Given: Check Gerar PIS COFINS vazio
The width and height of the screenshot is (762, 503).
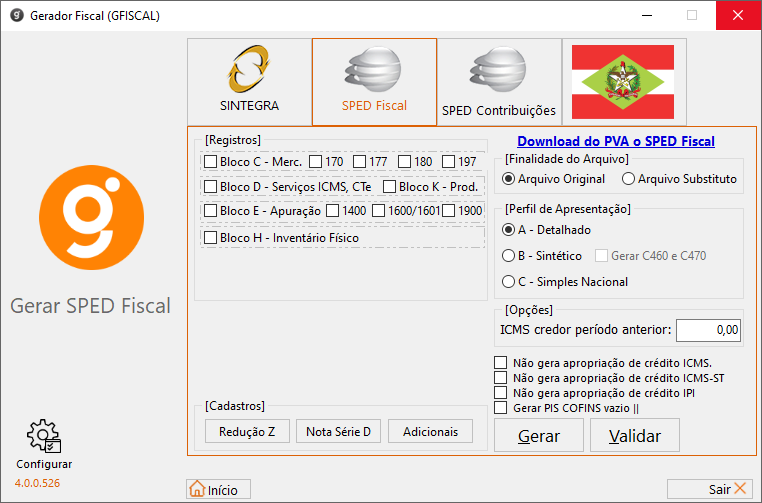Looking at the screenshot, I should (501, 408).
